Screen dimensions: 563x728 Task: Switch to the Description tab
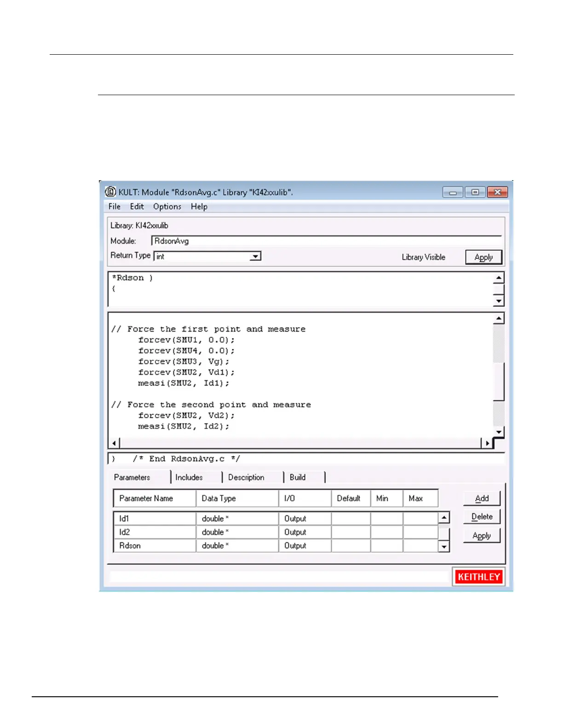[246, 478]
